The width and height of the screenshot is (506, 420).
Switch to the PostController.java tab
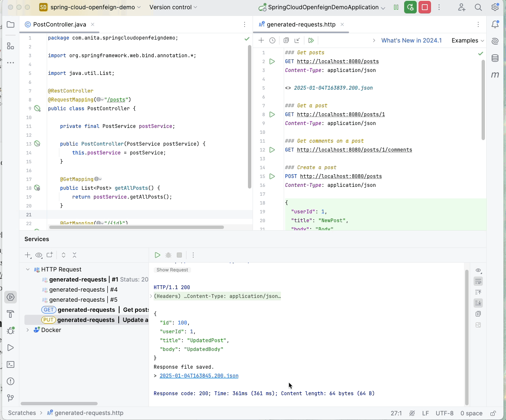click(59, 24)
